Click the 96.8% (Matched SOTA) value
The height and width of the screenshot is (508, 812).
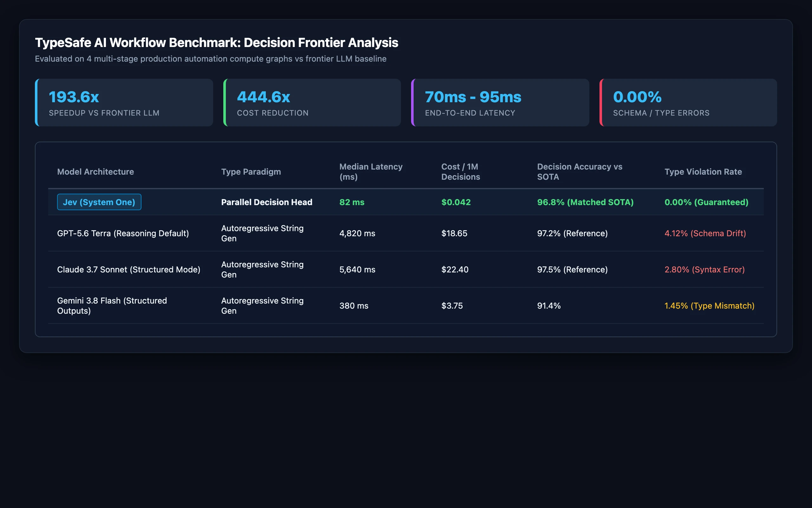(585, 202)
